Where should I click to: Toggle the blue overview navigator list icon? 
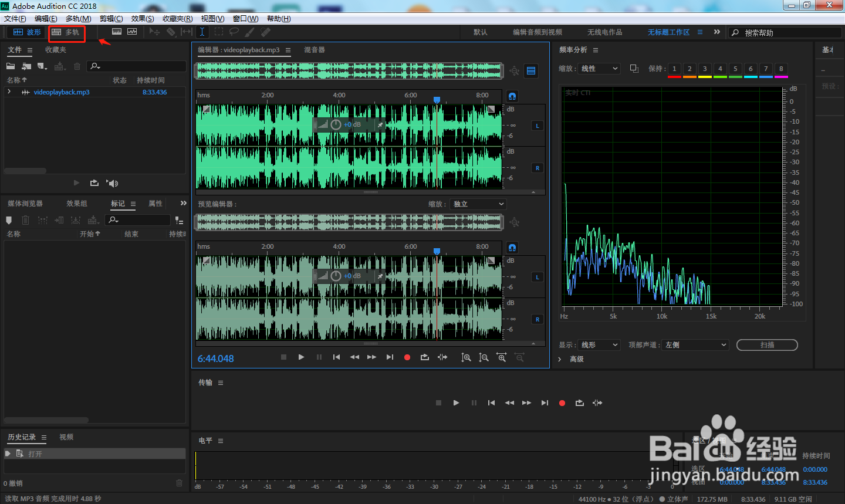[x=531, y=71]
